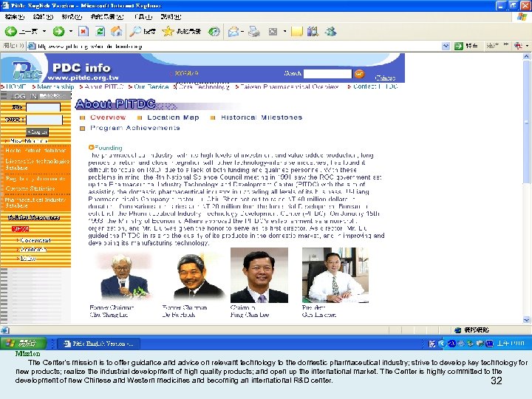Screen dimensions: 532x399
Task: Stop page loading with the red X icon
Action: point(83,32)
